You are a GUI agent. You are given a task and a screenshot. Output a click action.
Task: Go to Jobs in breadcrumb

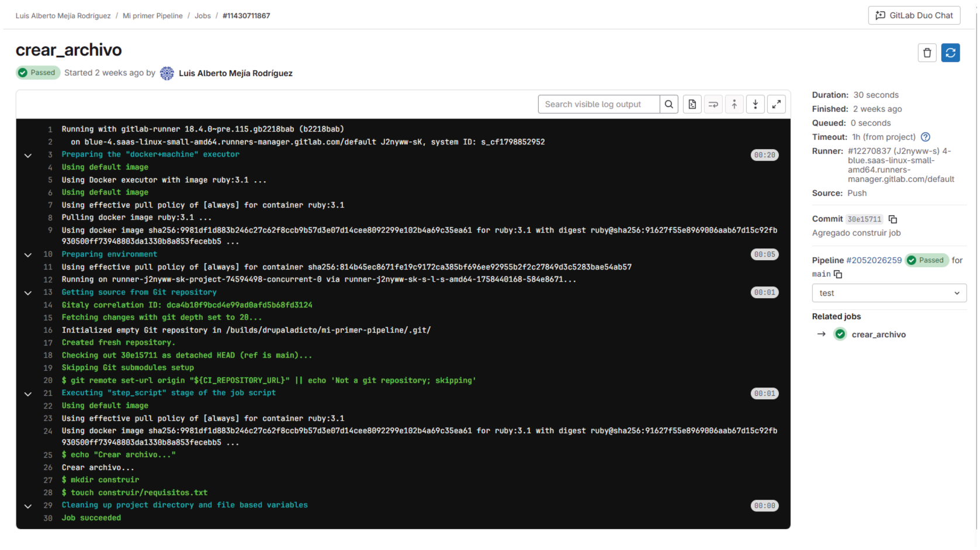tap(203, 16)
